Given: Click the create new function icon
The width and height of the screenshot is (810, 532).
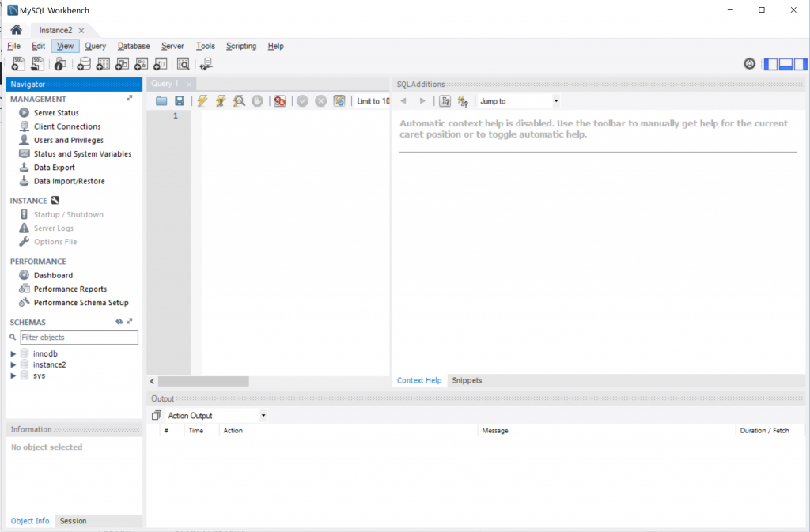Looking at the screenshot, I should click(160, 64).
